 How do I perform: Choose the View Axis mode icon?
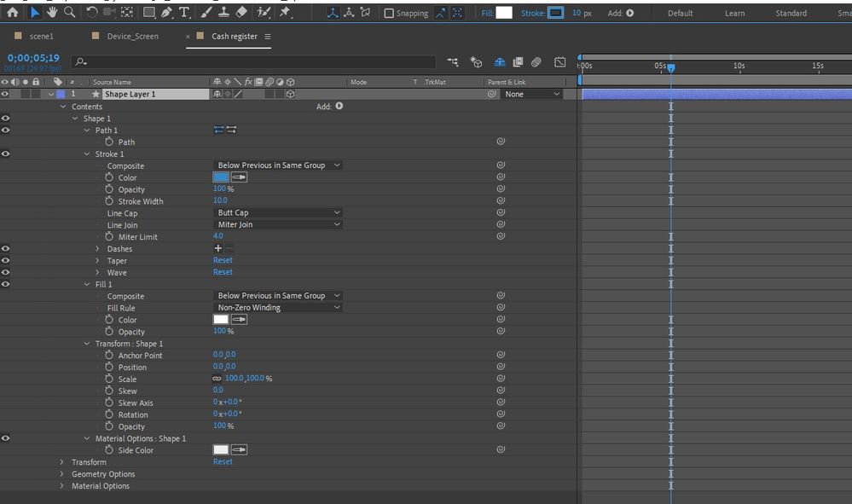365,13
